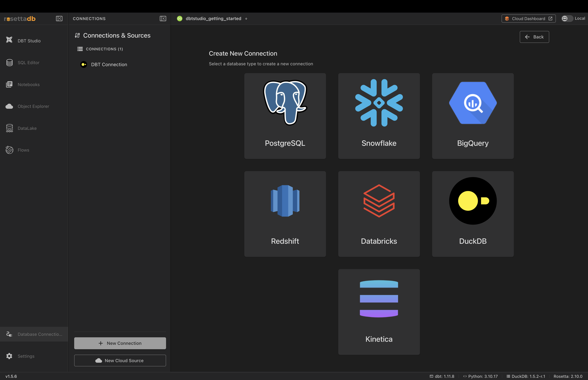Click the Database Connections plug icon

click(9, 334)
